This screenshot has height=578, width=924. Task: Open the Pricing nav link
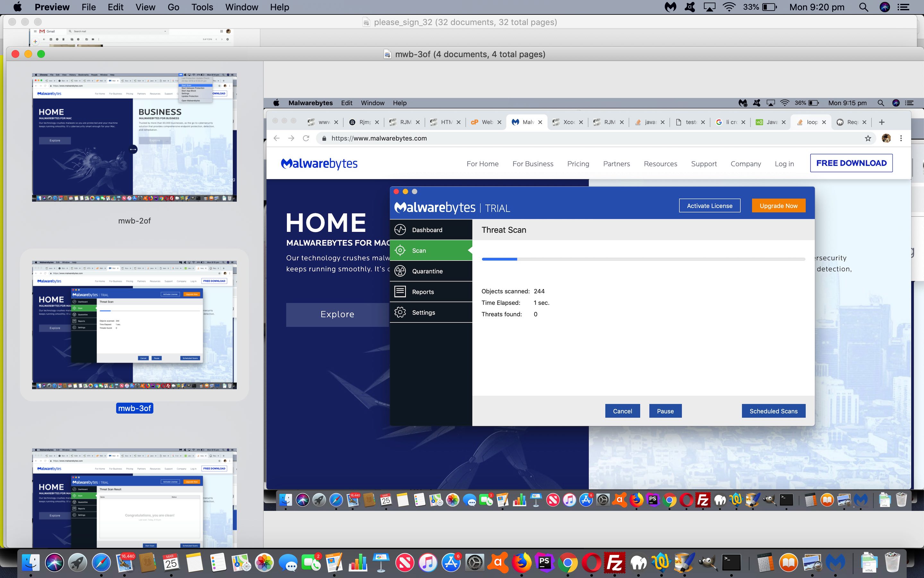[578, 164]
